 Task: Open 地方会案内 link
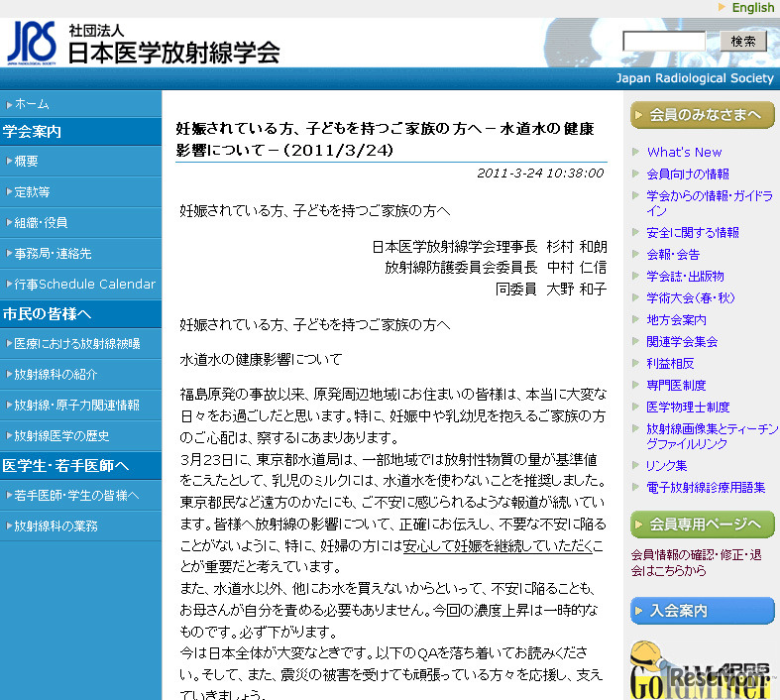pyautogui.click(x=676, y=320)
